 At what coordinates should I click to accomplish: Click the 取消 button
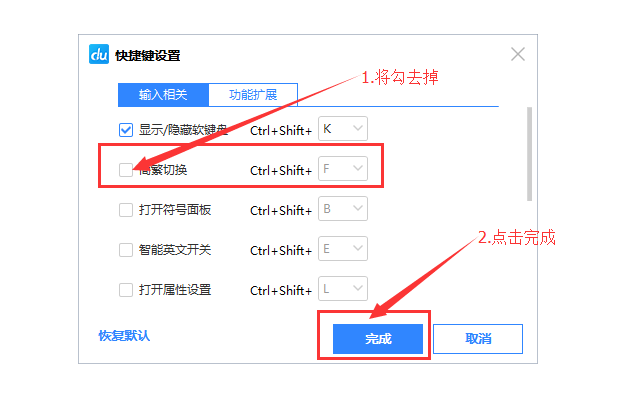478,339
